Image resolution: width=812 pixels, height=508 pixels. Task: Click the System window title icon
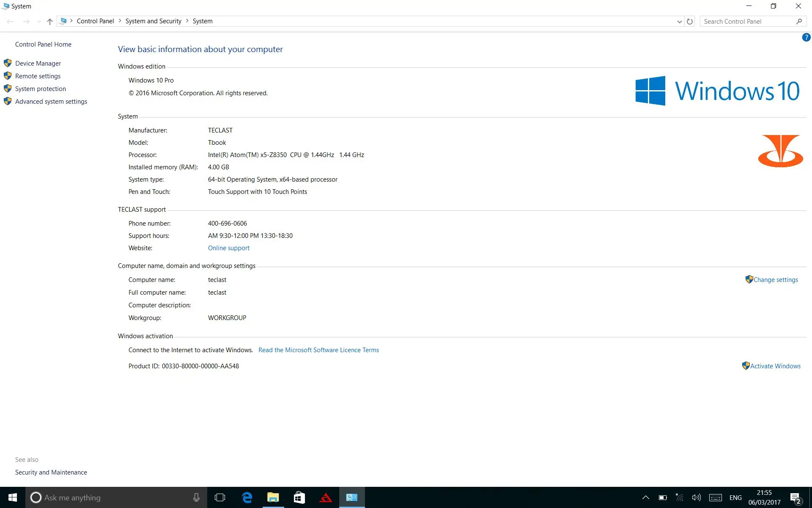pyautogui.click(x=5, y=6)
